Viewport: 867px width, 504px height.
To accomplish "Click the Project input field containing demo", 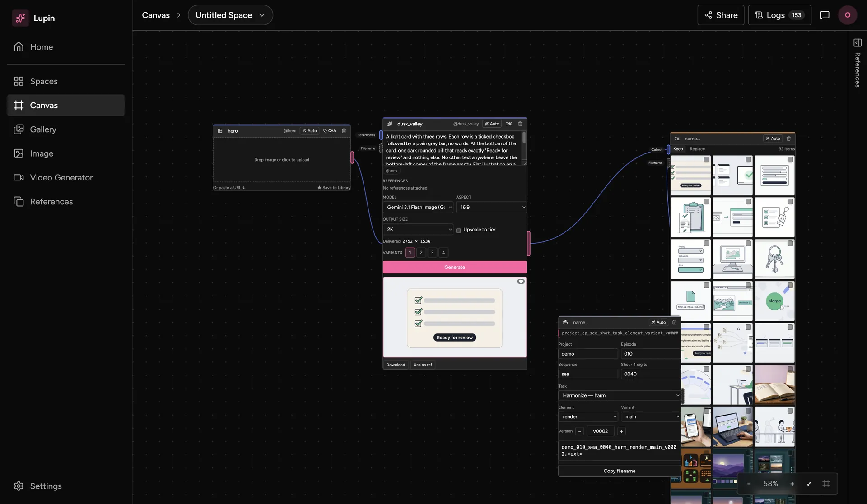I will point(588,354).
